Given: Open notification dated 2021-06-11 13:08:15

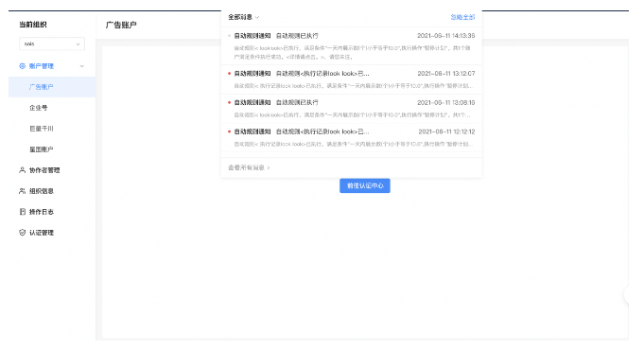Looking at the screenshot, I should (352, 109).
